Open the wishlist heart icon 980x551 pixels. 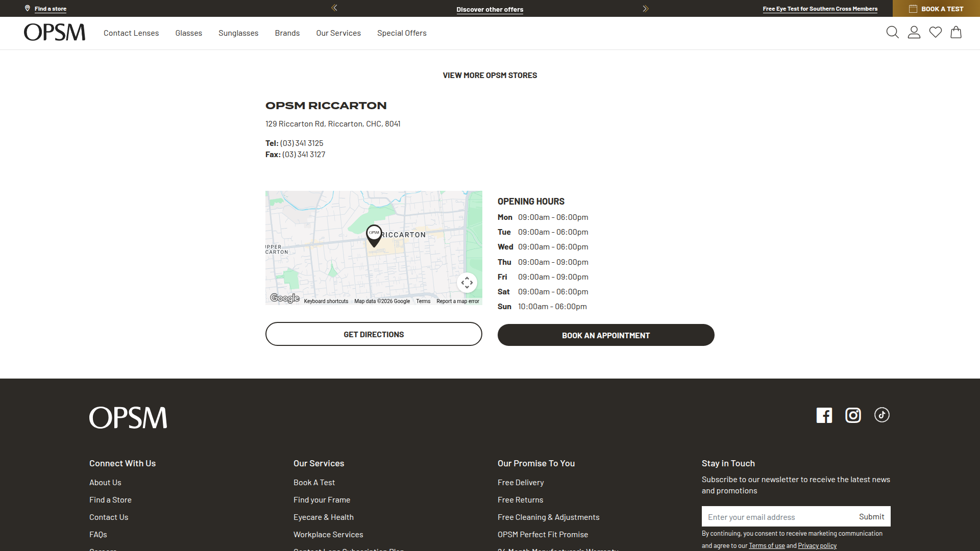click(x=936, y=33)
